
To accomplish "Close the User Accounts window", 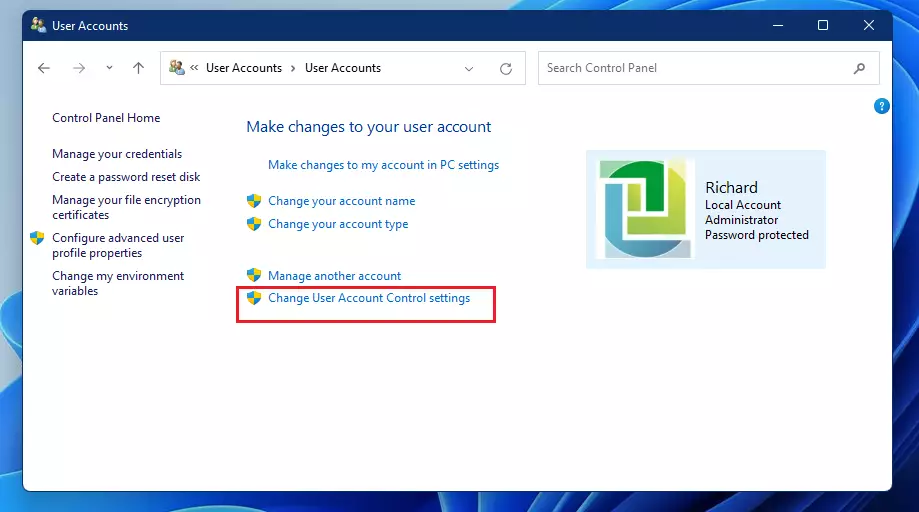I will tap(869, 25).
